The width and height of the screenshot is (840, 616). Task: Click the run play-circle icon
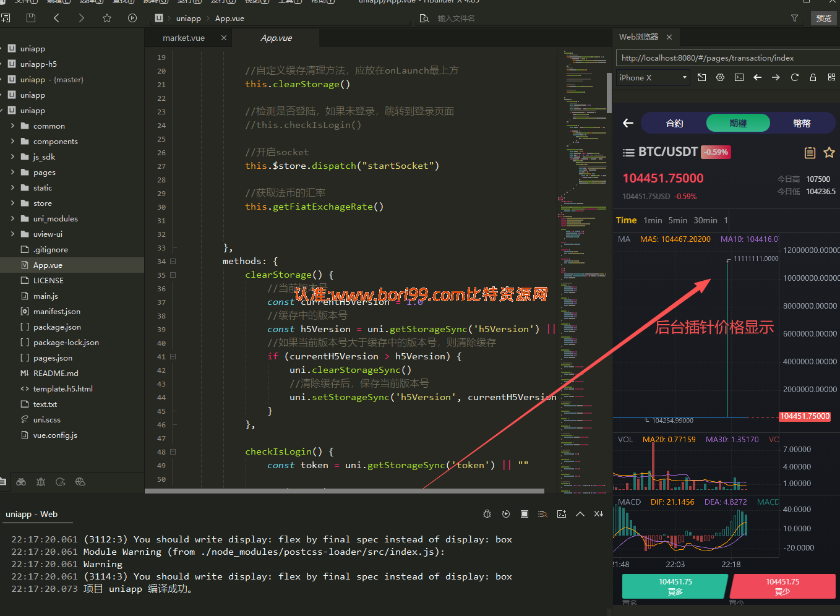click(x=132, y=18)
